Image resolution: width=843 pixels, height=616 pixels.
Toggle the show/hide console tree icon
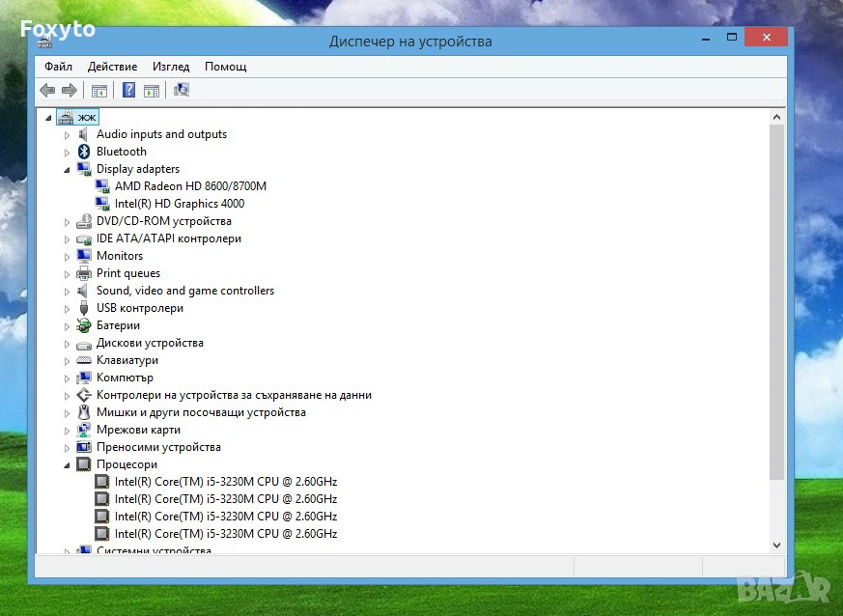tap(98, 91)
